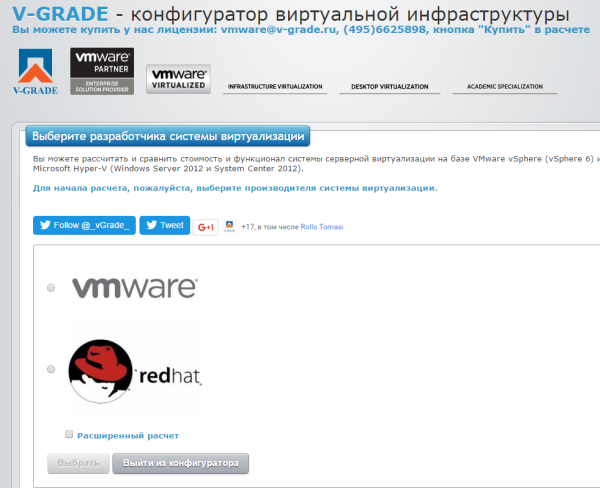Click the Расширенный расчет label text
Screen dimensions: 600x488
click(128, 436)
